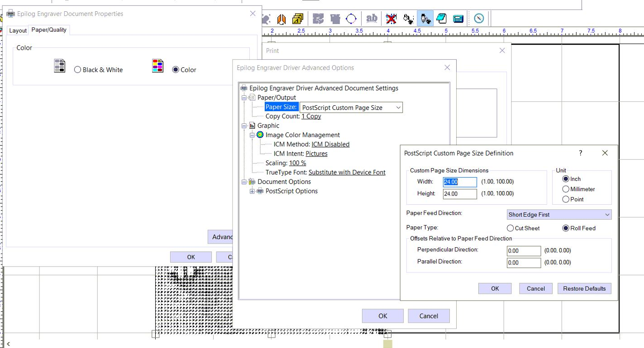Open the Paper Feed Direction dropdown
Viewport: 644px width, 348px height.
(559, 215)
